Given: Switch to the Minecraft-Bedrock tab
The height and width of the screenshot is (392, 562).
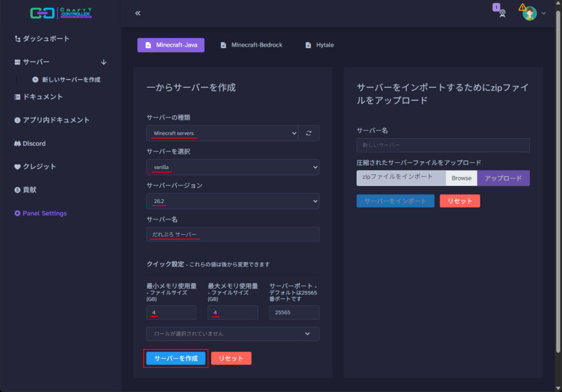Looking at the screenshot, I should [251, 45].
